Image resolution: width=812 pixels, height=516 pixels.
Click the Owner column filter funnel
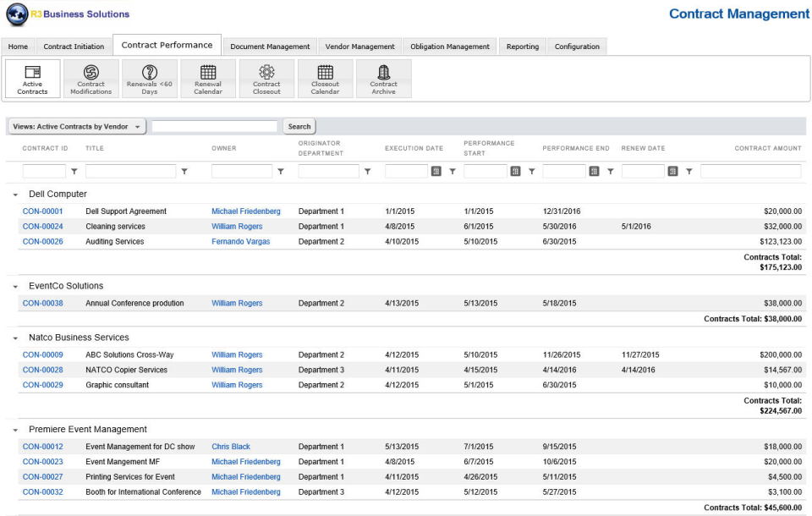tap(281, 170)
